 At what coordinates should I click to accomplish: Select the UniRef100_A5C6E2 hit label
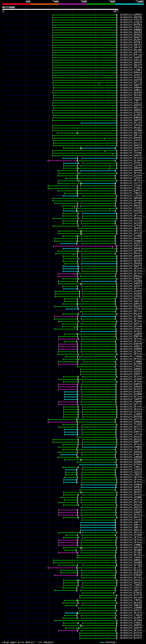[131, 128]
